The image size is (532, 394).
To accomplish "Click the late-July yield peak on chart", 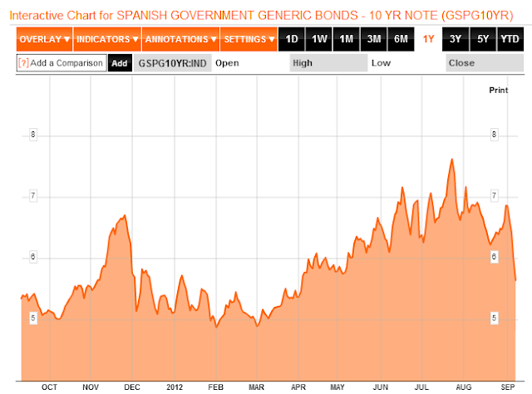I will [452, 159].
